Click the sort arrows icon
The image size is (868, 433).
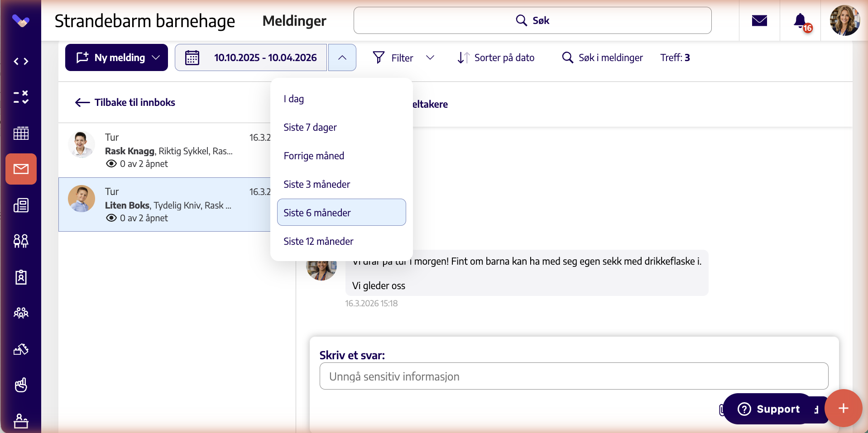tap(463, 57)
